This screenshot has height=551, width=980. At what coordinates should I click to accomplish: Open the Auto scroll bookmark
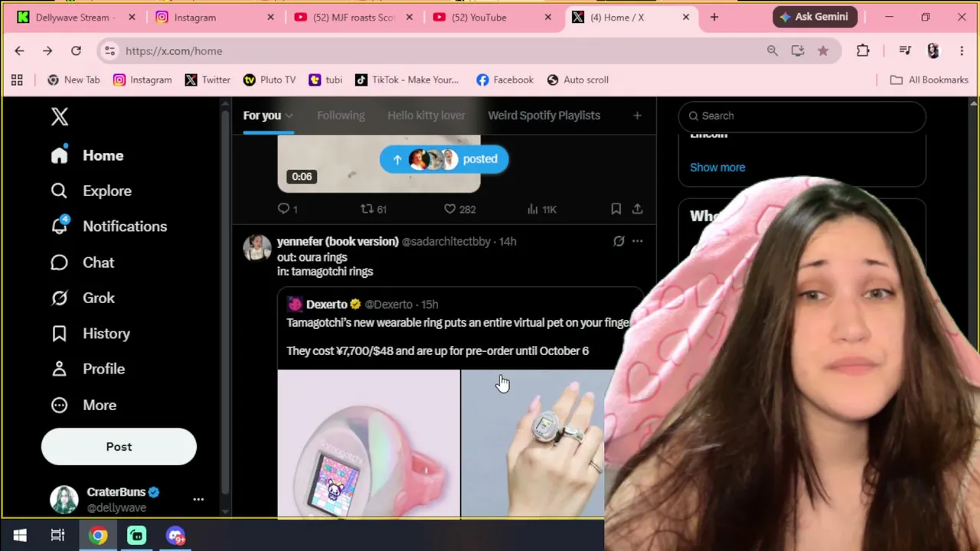[578, 80]
